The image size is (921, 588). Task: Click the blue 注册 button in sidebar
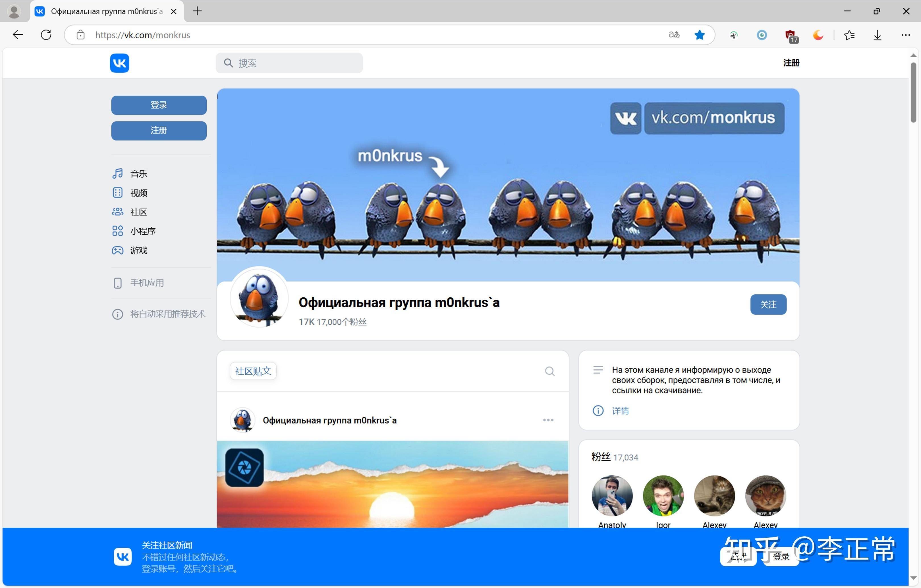pyautogui.click(x=159, y=130)
